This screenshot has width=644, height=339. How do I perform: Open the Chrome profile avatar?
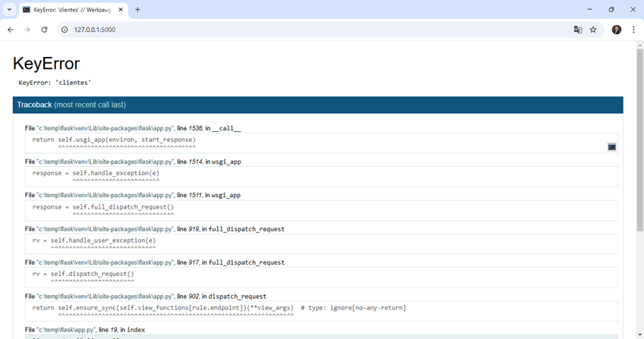click(617, 30)
